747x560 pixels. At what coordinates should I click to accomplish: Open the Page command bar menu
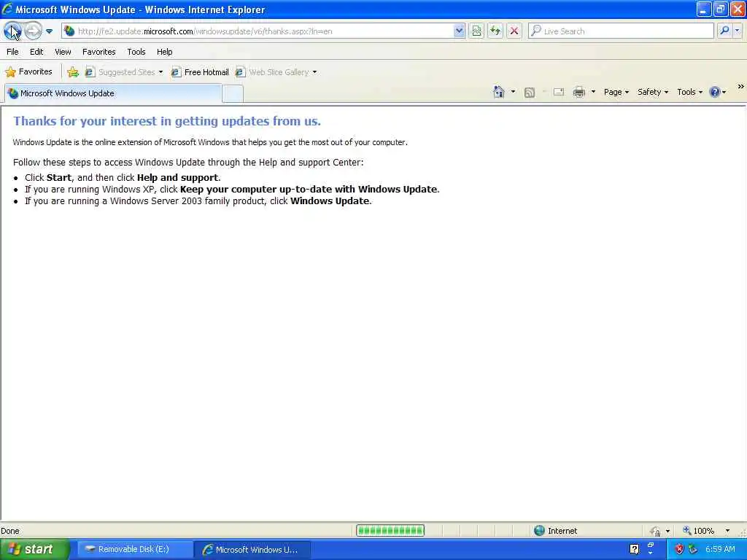(x=616, y=92)
